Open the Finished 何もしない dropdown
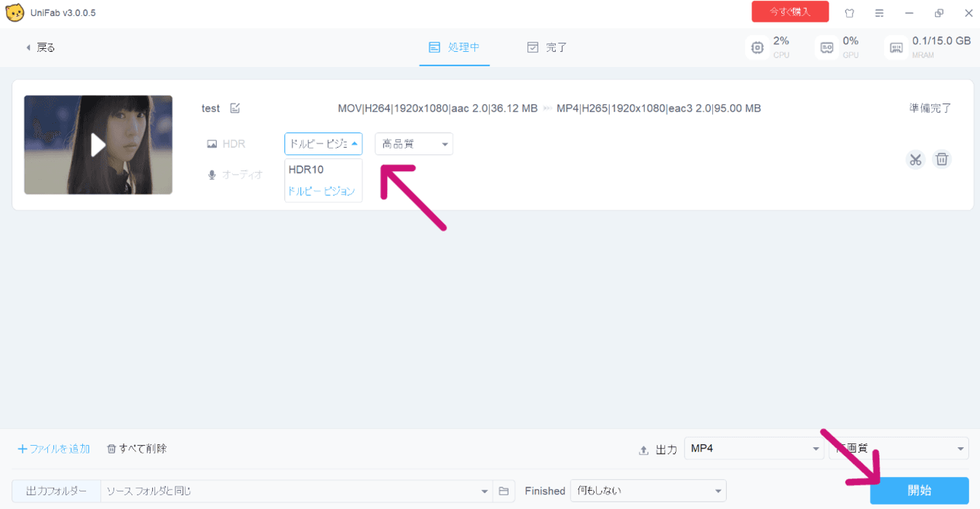This screenshot has width=980, height=509. [648, 492]
